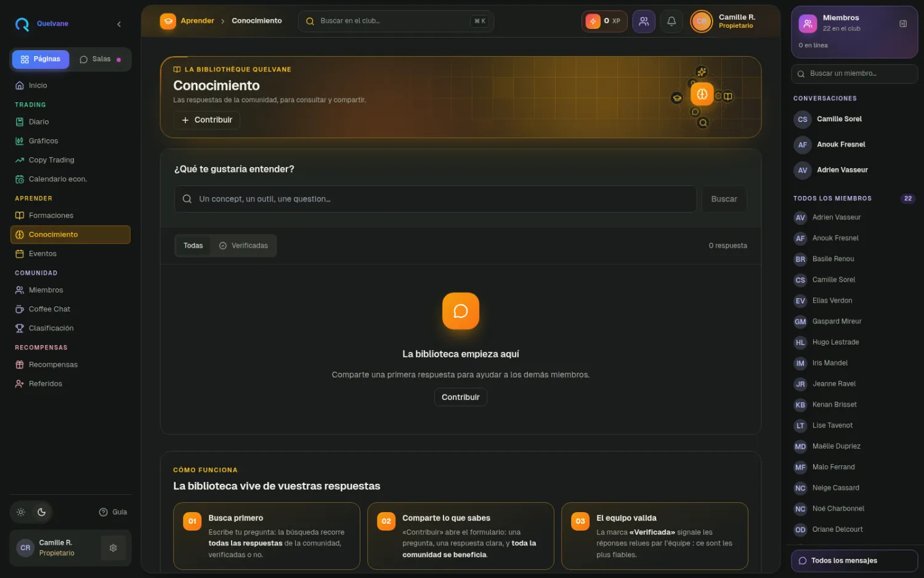Screen dimensions: 924x578
Task: Open Todos los mensajes button
Action: [x=854, y=561]
